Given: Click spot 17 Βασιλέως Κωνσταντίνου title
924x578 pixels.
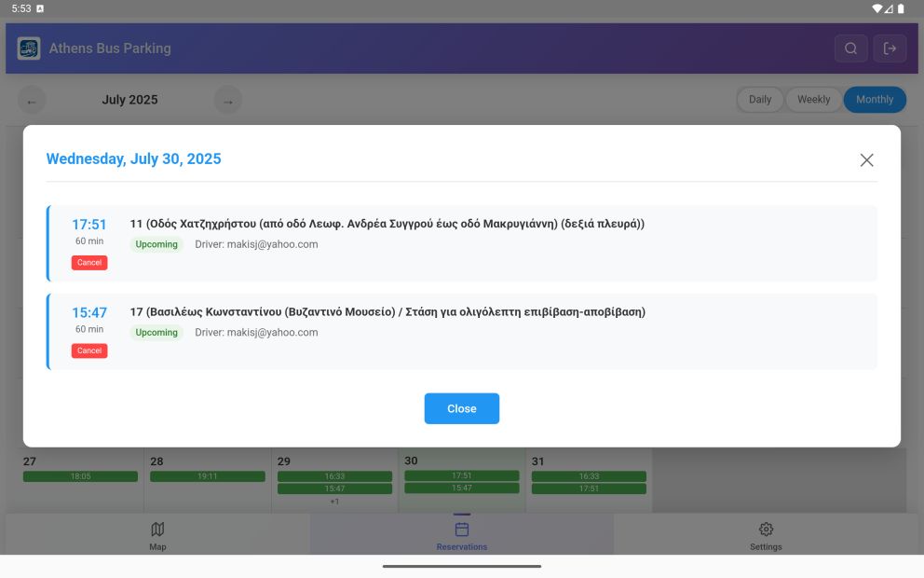Looking at the screenshot, I should 387,311.
